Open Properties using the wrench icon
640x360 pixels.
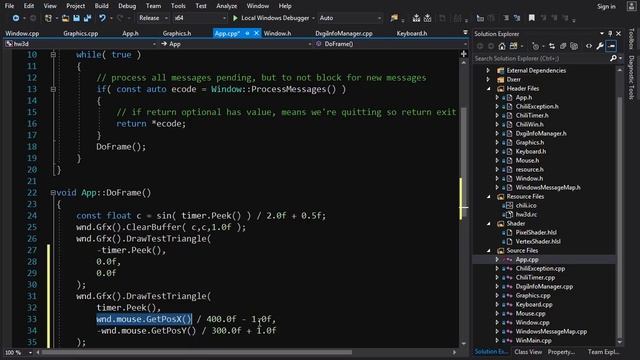(600, 46)
